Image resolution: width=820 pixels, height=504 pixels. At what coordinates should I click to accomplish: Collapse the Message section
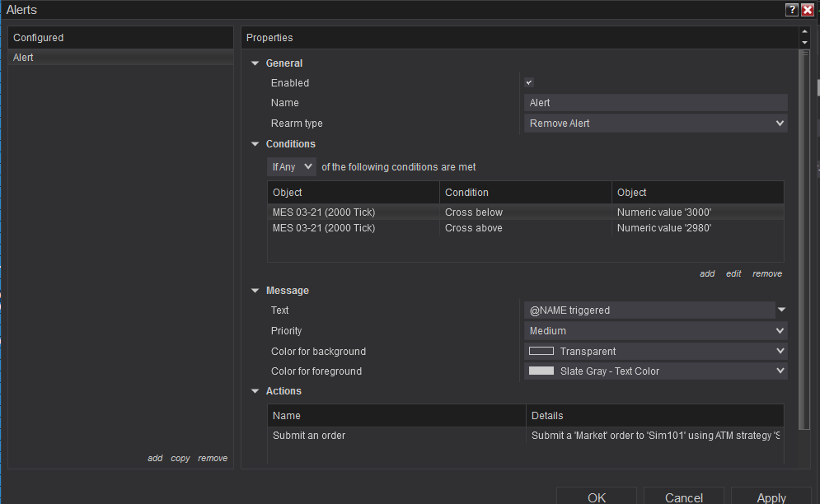coord(255,291)
